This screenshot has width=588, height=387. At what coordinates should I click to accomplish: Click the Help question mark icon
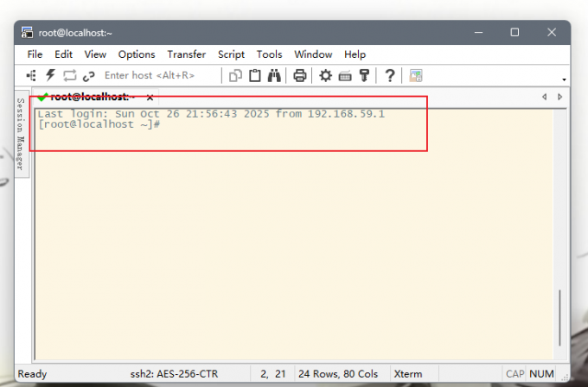(x=389, y=76)
